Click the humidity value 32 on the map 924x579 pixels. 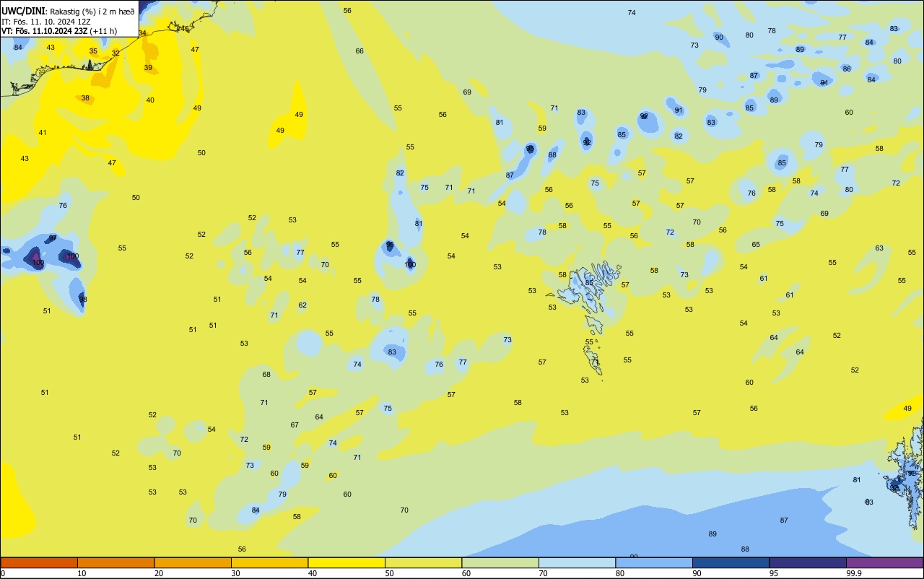115,53
